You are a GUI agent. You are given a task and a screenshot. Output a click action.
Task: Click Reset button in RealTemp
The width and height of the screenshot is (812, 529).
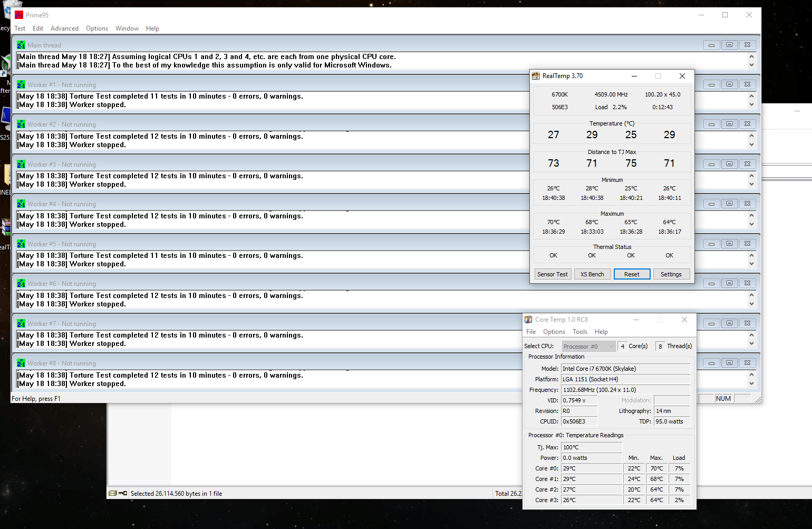coord(632,274)
